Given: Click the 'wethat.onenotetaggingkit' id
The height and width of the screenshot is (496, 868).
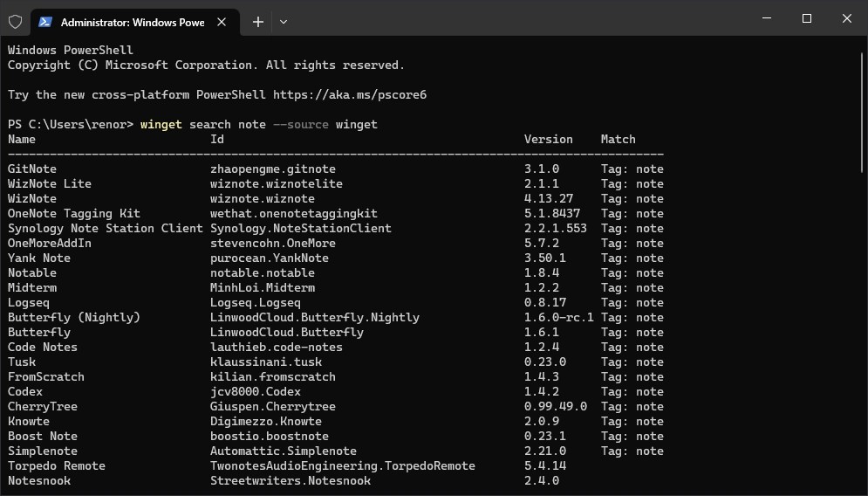Looking at the screenshot, I should pos(293,213).
